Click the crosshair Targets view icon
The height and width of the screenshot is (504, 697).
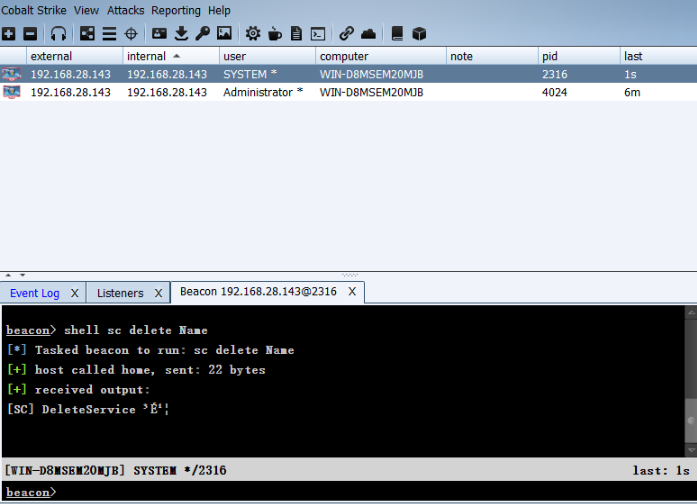point(130,34)
